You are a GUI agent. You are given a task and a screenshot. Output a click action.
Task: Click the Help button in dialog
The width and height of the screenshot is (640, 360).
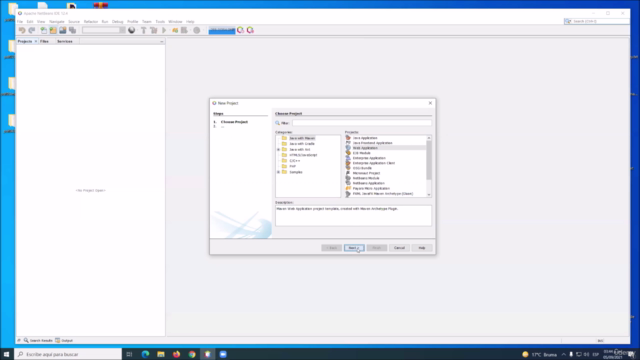click(x=422, y=248)
